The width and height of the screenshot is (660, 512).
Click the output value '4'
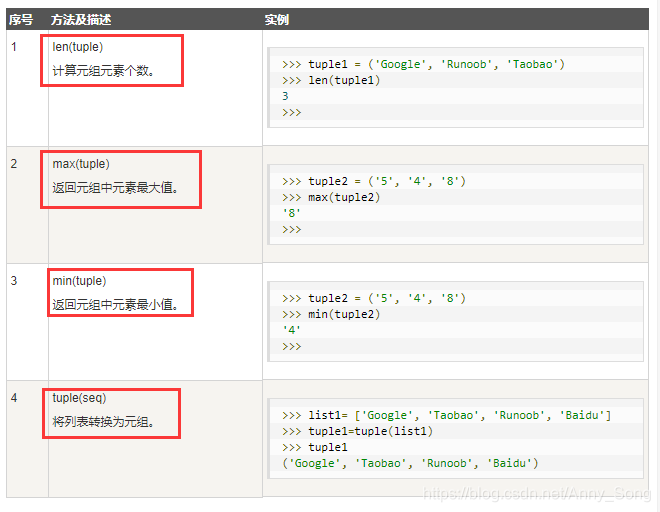tap(292, 331)
